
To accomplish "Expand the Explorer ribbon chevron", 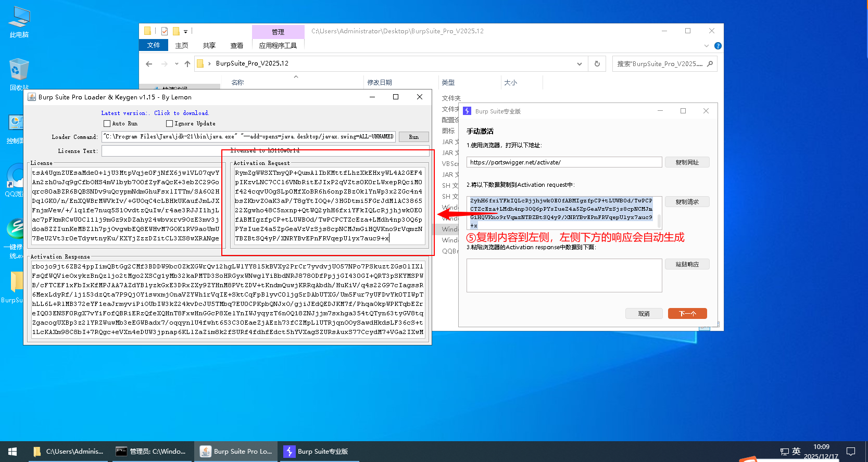I will (707, 46).
